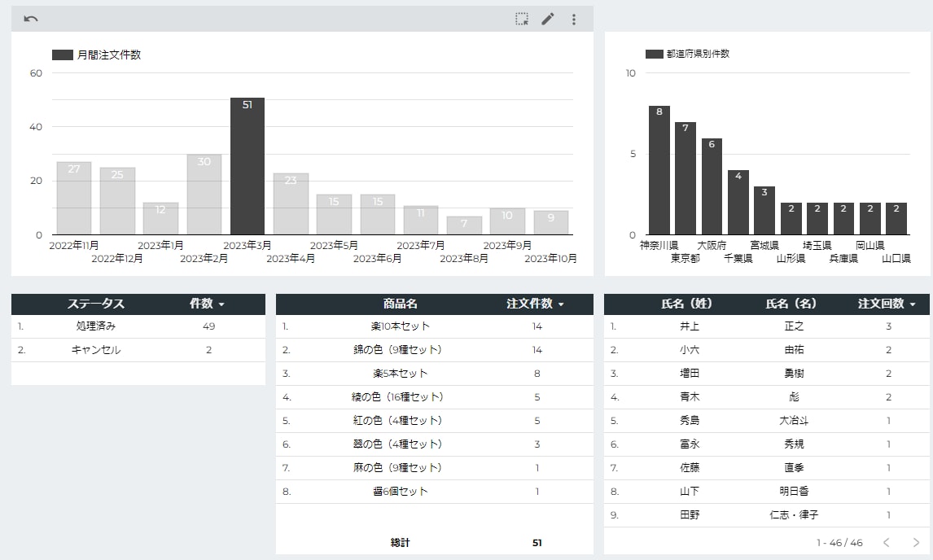Select the 2023年2月 bar showing 30
The width and height of the screenshot is (933, 560).
[204, 194]
